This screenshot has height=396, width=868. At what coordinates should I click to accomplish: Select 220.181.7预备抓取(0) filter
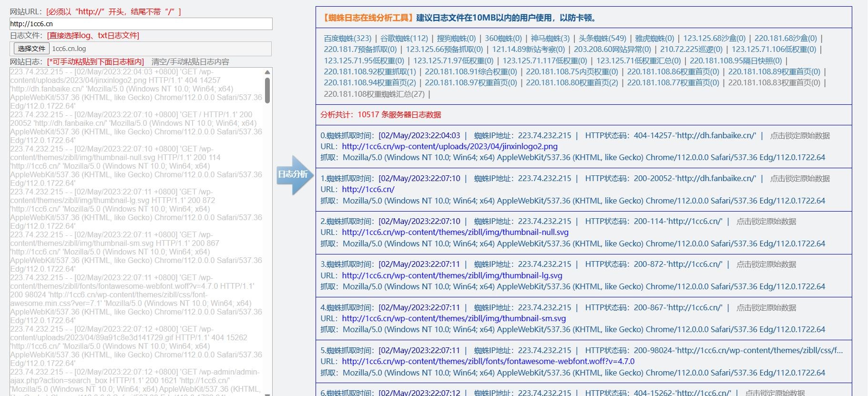pyautogui.click(x=360, y=49)
